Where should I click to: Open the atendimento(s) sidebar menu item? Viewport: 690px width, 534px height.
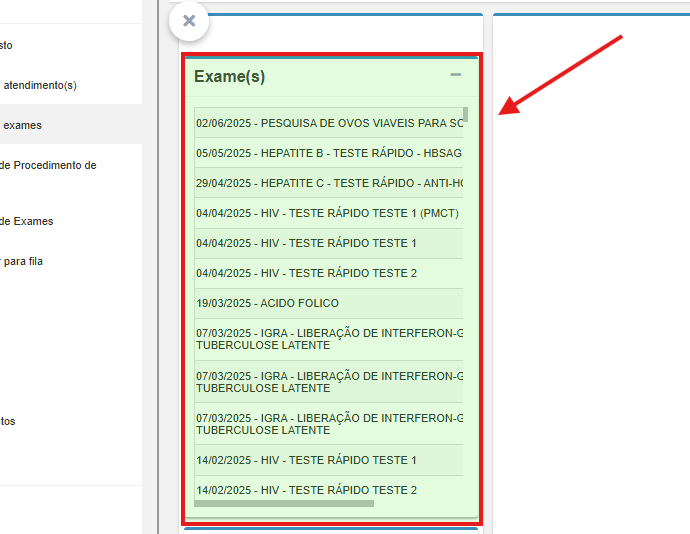point(40,85)
